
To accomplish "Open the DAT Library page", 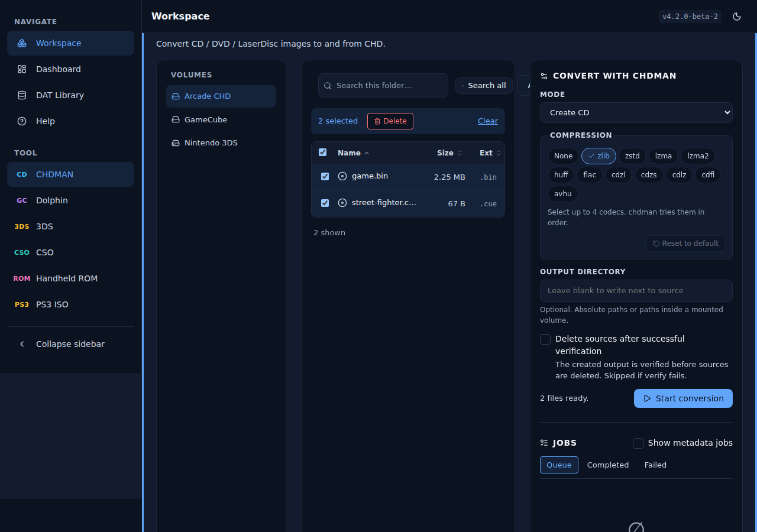I will point(70,95).
